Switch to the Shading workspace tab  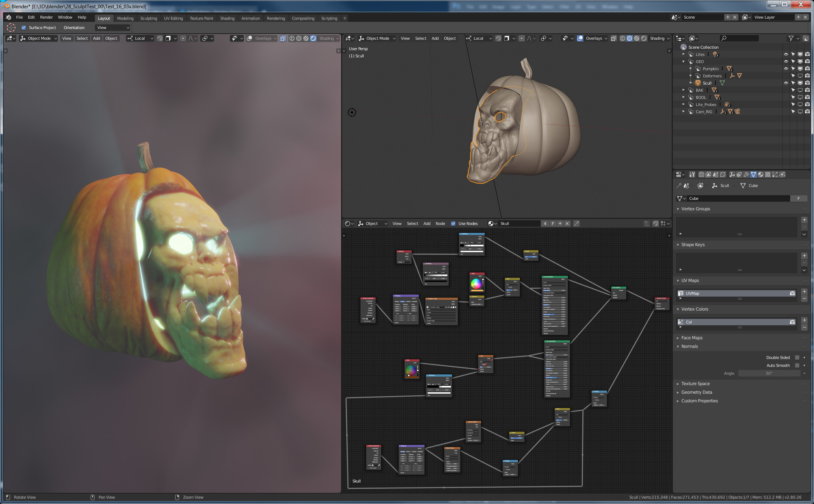(x=227, y=18)
